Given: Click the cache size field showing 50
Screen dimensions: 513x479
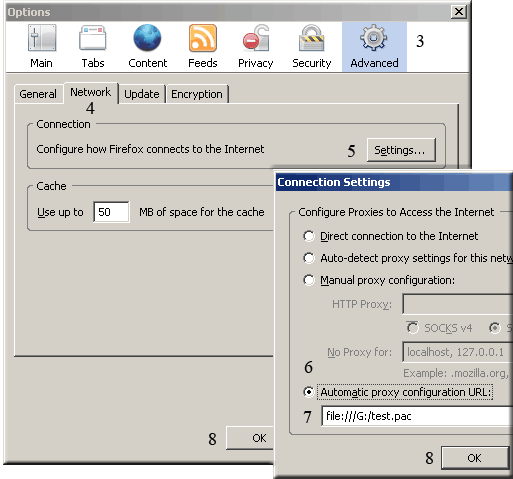Looking at the screenshot, I should 111,212.
